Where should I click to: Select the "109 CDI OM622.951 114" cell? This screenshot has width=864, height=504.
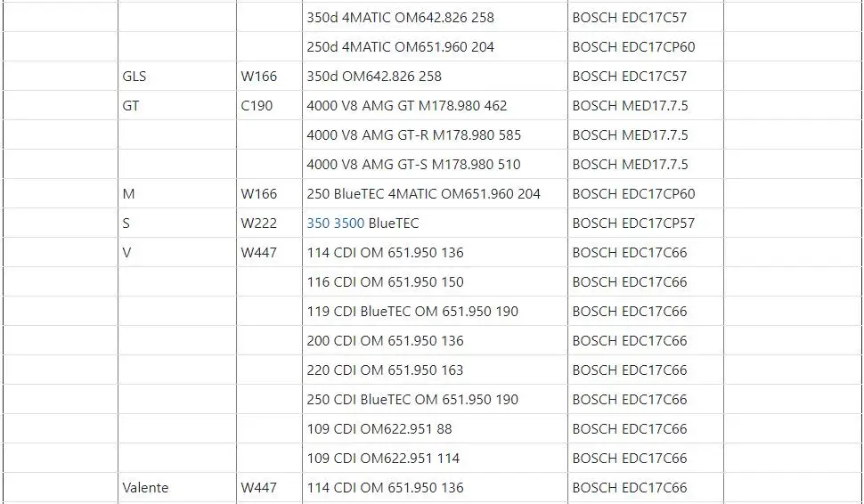(435, 458)
